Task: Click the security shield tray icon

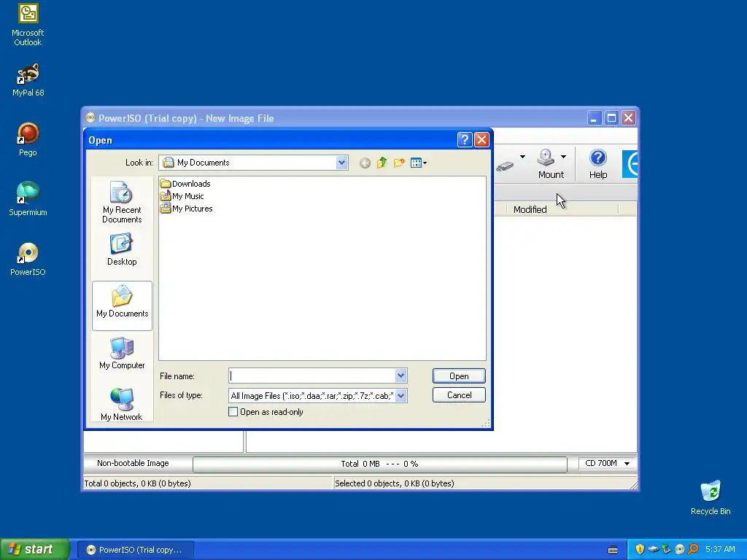Action: coord(639,549)
